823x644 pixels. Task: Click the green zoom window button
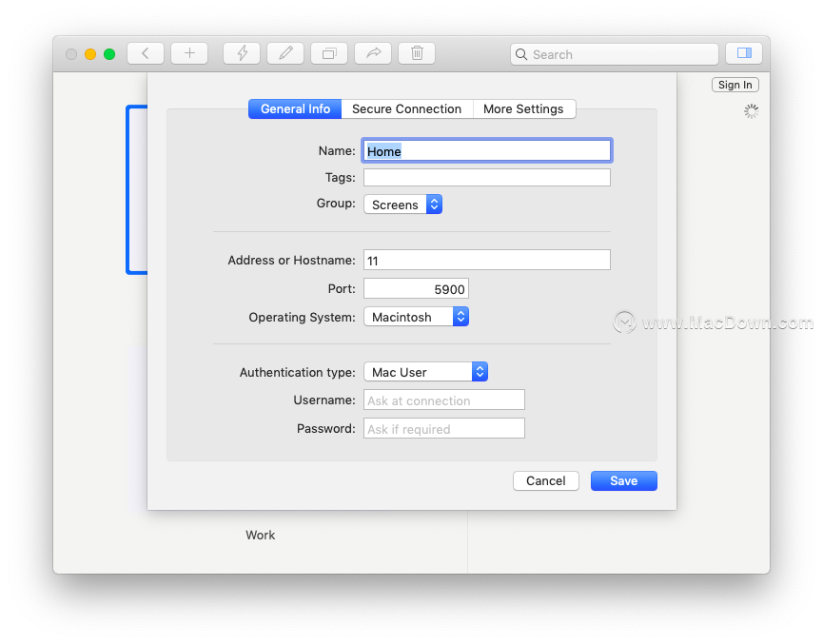pyautogui.click(x=109, y=54)
